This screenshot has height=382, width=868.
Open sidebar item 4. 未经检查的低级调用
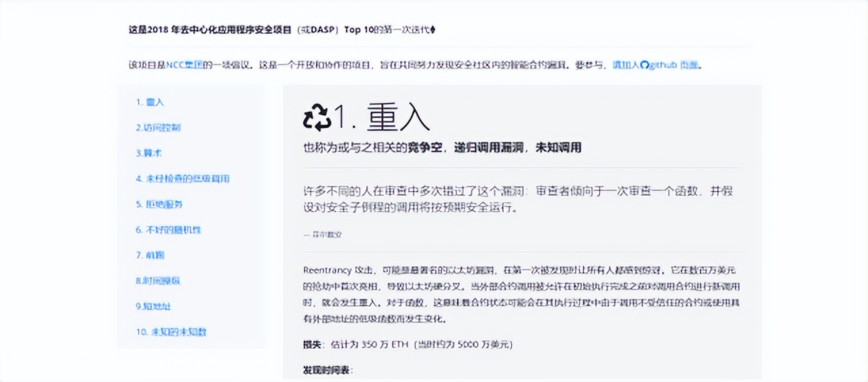pyautogui.click(x=182, y=179)
